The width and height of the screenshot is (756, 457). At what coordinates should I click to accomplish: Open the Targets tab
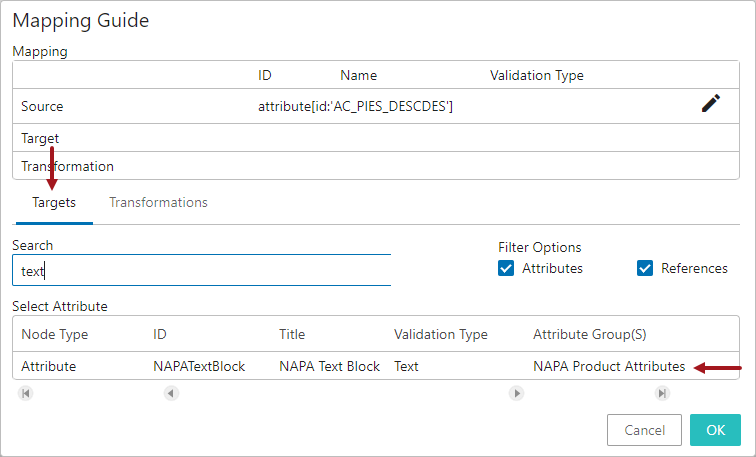coord(54,202)
